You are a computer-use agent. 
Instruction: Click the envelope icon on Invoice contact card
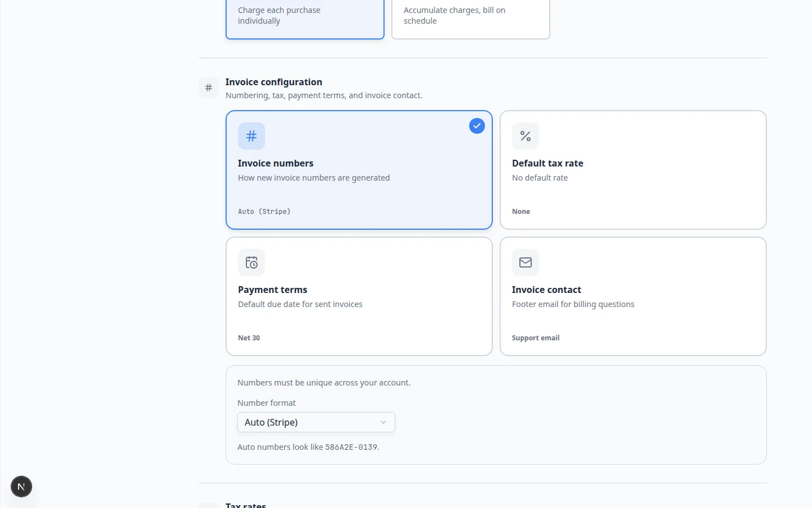(x=526, y=262)
